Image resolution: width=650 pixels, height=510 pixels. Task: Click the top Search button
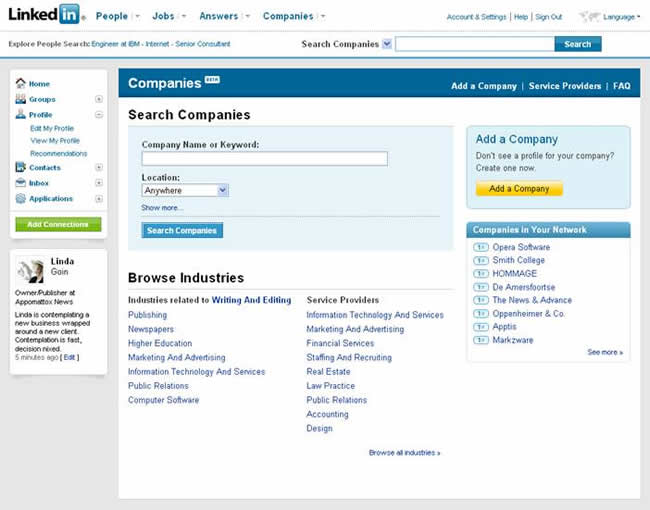pos(578,44)
